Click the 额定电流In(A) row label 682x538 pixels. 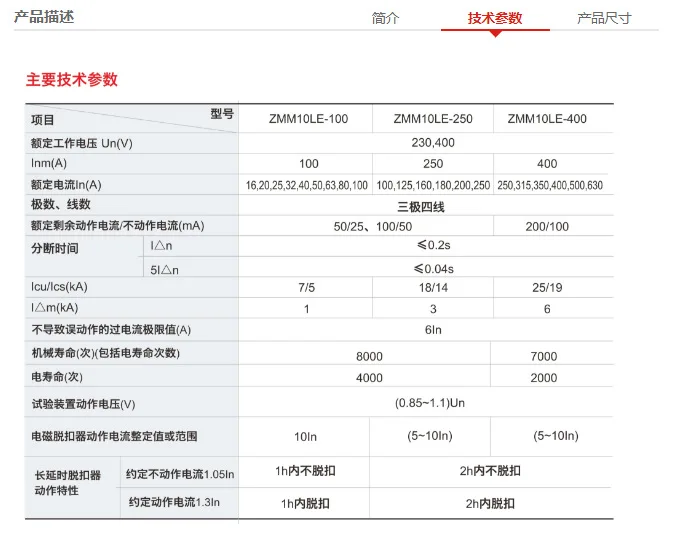[66, 185]
